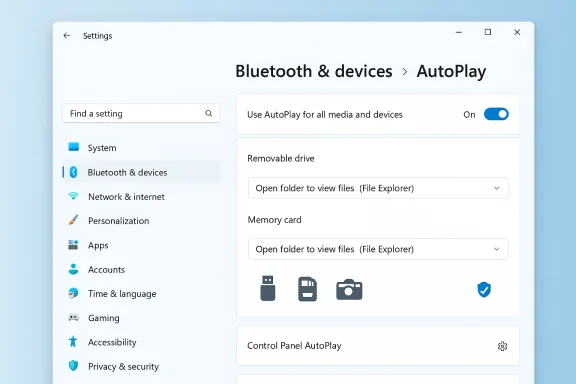Image resolution: width=576 pixels, height=384 pixels.
Task: Click the Memory card label
Action: point(274,220)
